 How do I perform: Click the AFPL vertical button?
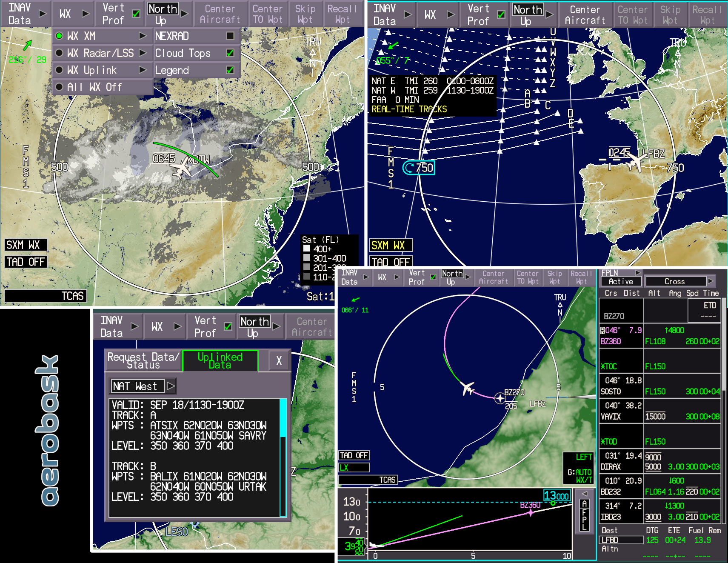(585, 515)
